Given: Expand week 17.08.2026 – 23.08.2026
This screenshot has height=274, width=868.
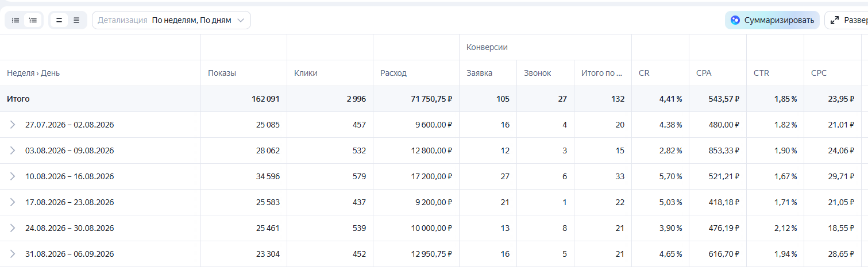Looking at the screenshot, I should (13, 202).
